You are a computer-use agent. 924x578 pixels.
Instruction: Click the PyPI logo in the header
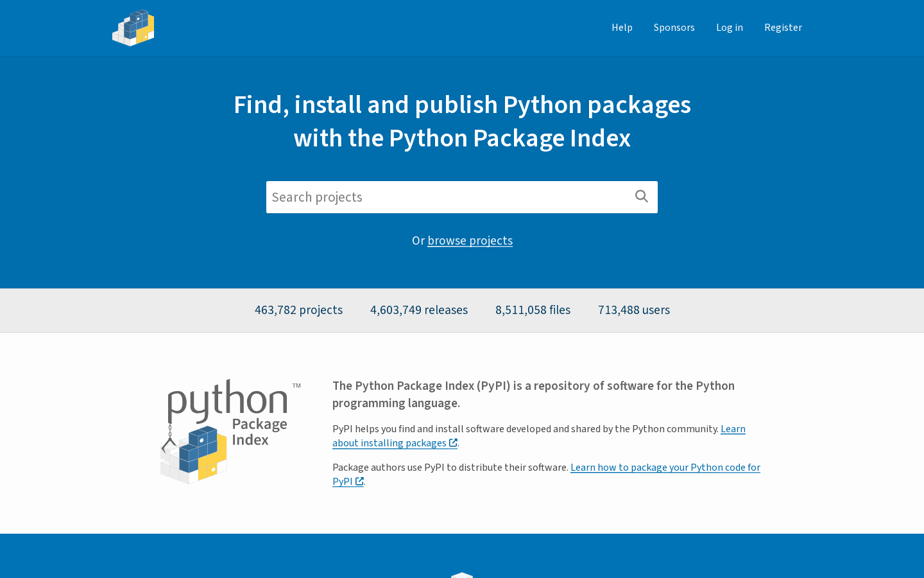(133, 28)
